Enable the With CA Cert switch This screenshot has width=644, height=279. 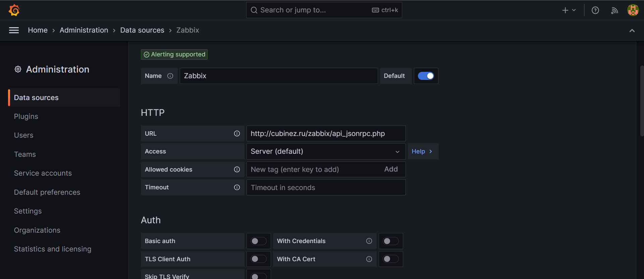pos(391,259)
